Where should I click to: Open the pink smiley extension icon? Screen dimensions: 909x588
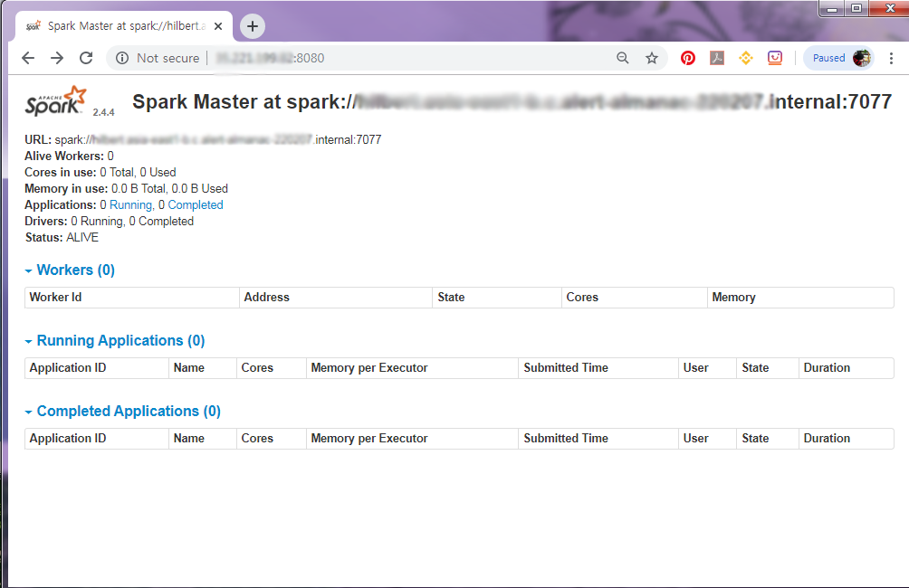775,58
